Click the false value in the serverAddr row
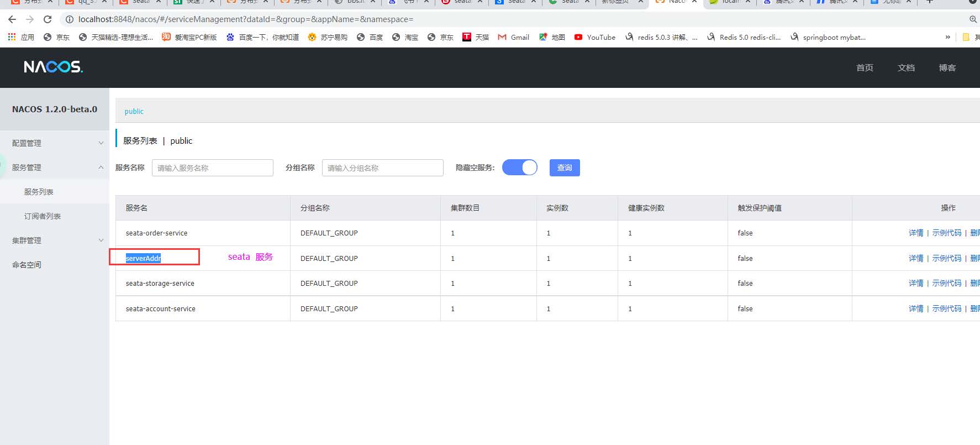Viewport: 980px width, 445px height. [745, 258]
